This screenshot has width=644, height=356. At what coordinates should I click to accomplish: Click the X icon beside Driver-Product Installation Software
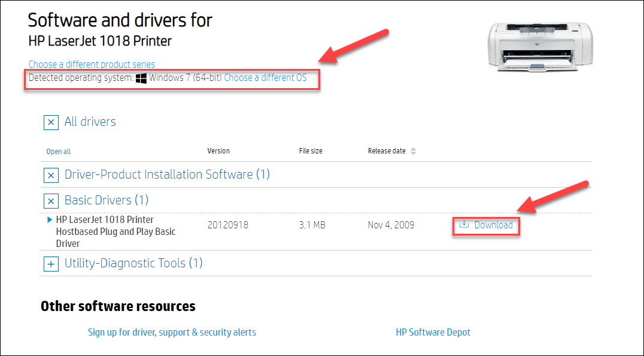[51, 175]
